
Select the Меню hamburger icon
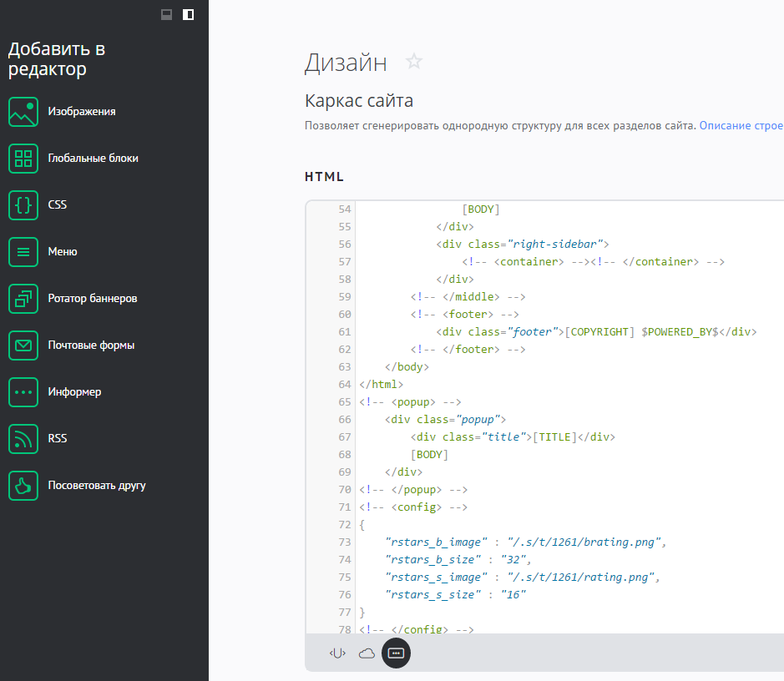click(x=23, y=252)
